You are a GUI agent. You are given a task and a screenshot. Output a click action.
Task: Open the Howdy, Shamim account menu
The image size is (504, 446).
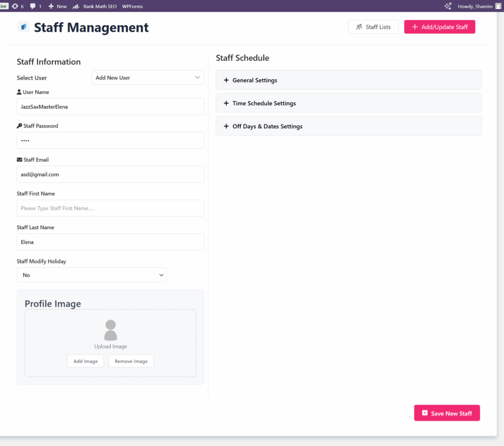pyautogui.click(x=474, y=6)
